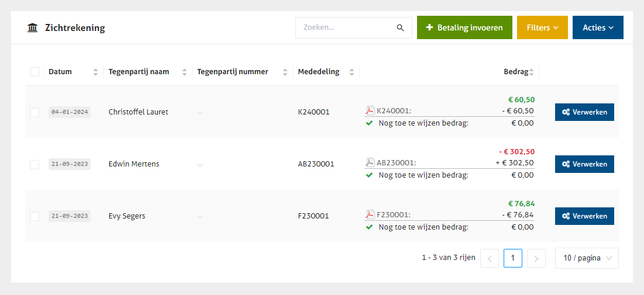The image size is (644, 295).
Task: Select the Evy Segers row checkbox
Action: [35, 216]
